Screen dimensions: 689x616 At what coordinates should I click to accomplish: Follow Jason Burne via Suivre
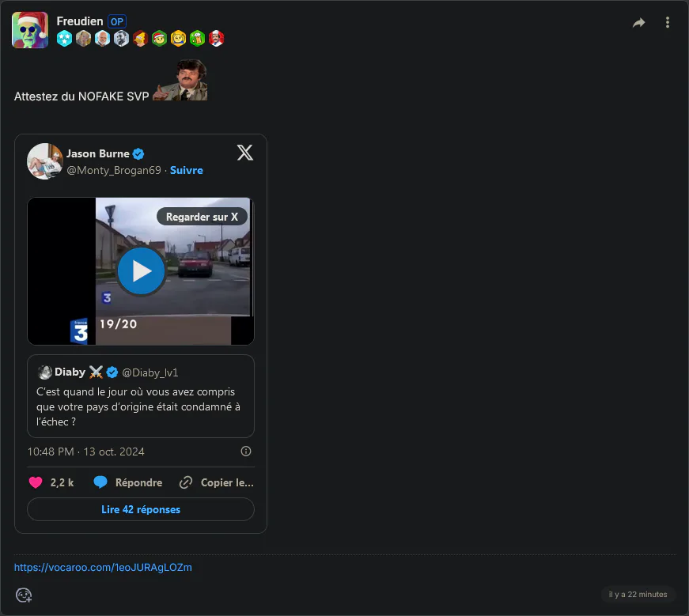(187, 170)
